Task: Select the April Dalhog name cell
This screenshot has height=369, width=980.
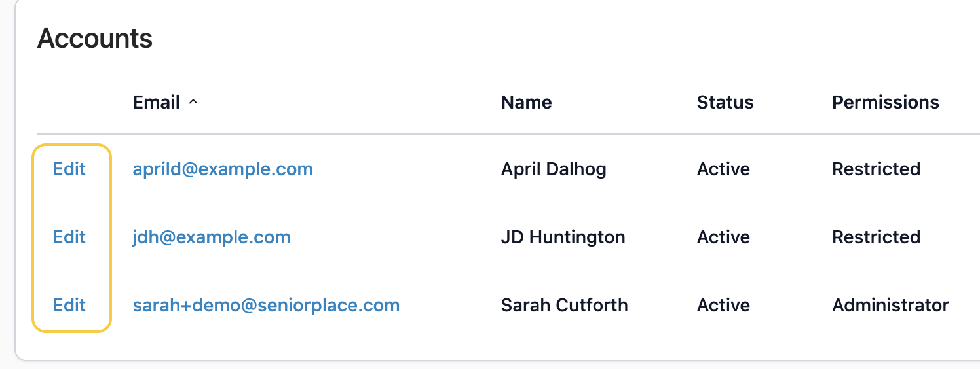Action: point(554,169)
